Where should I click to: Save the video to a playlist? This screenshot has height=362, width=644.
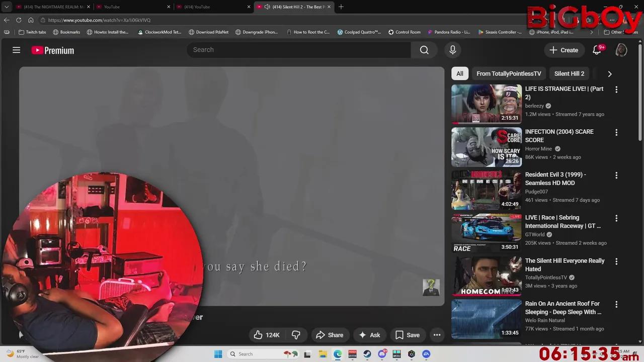[x=408, y=335]
